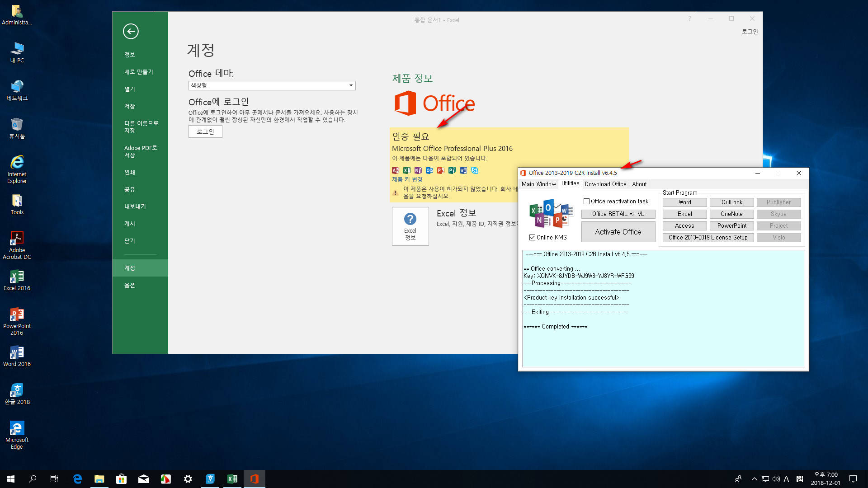This screenshot has width=868, height=488.
Task: Select 게시 in Excel sidebar
Action: (x=140, y=224)
